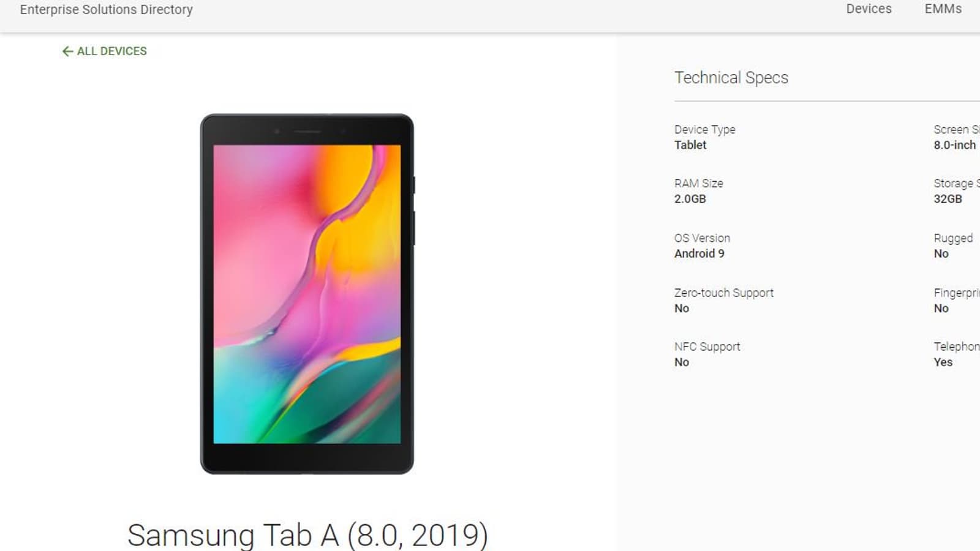Click the RAM Size label
The image size is (980, 551).
pos(698,184)
